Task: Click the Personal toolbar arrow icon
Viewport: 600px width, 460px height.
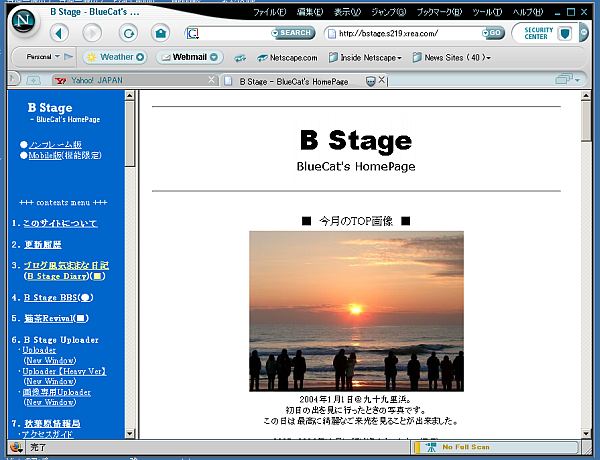Action: pyautogui.click(x=68, y=57)
